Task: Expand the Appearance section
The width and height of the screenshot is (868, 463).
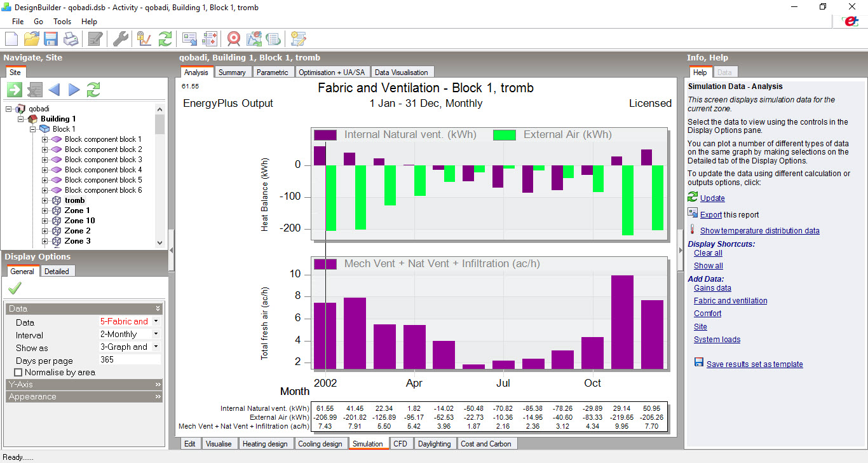Action: (85, 396)
